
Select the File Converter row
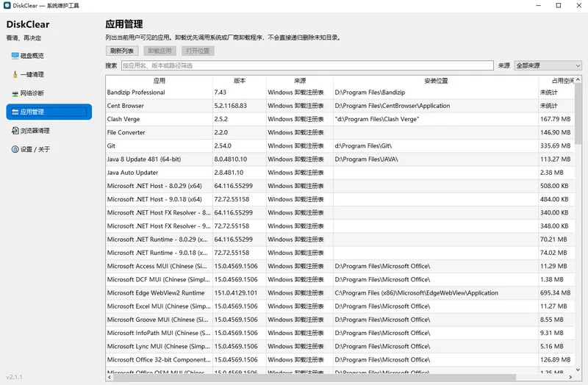(x=340, y=133)
